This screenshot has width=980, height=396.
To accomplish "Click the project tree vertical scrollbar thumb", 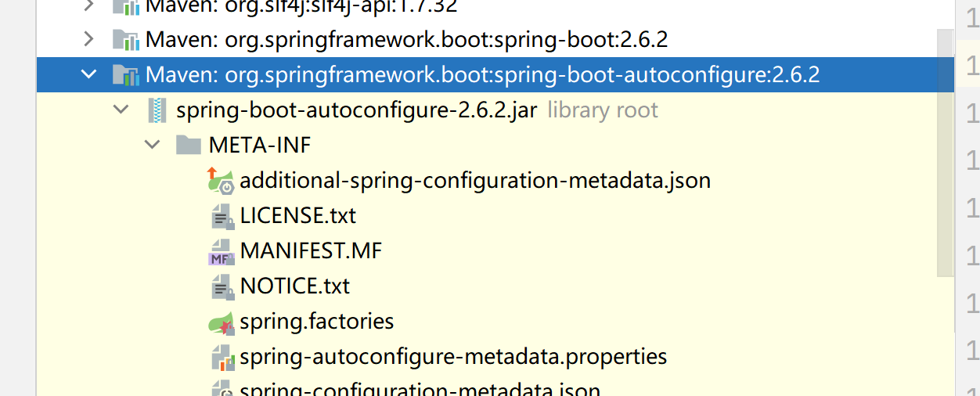I will (x=946, y=152).
